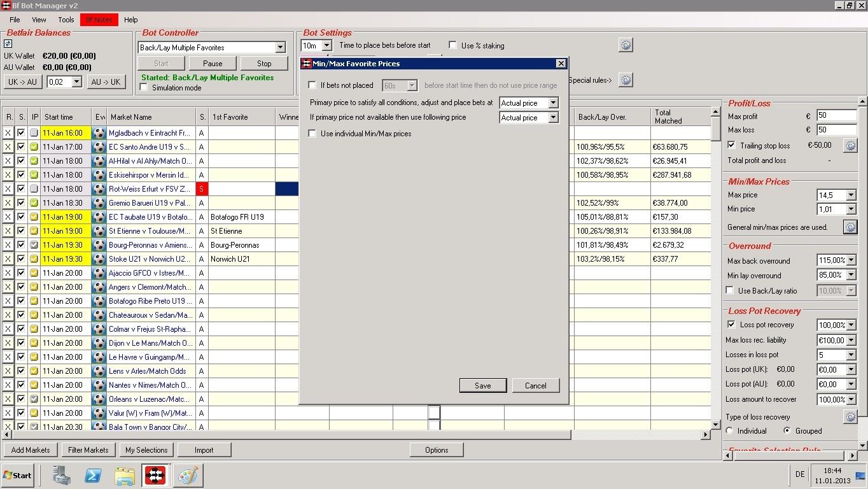Viewport: 868px width, 489px height.
Task: Remove the Mgladbach v Eintracht market with X
Action: (x=8, y=133)
